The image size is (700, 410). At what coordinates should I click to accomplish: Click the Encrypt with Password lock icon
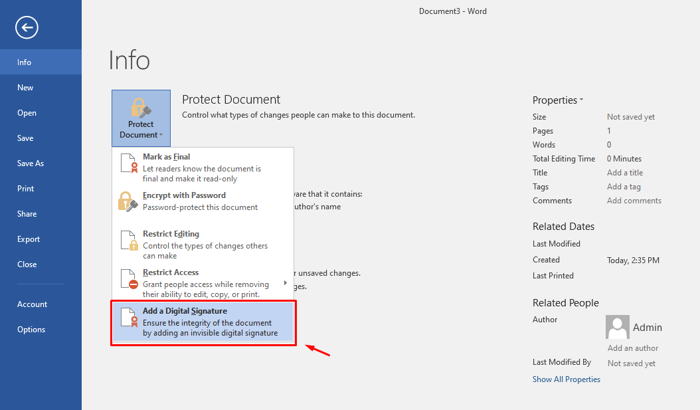pyautogui.click(x=128, y=201)
